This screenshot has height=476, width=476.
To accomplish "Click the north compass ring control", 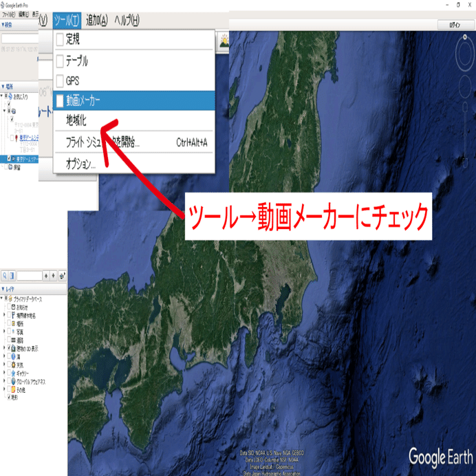I will click(465, 53).
